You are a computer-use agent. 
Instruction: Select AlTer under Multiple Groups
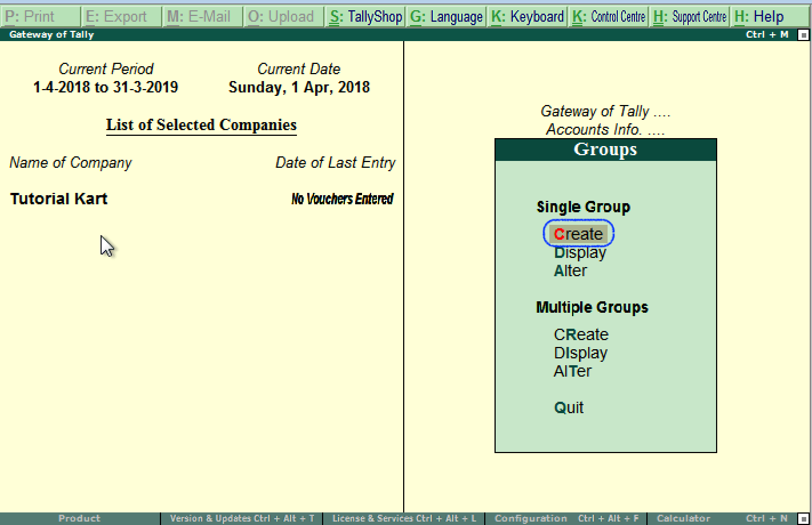point(573,371)
